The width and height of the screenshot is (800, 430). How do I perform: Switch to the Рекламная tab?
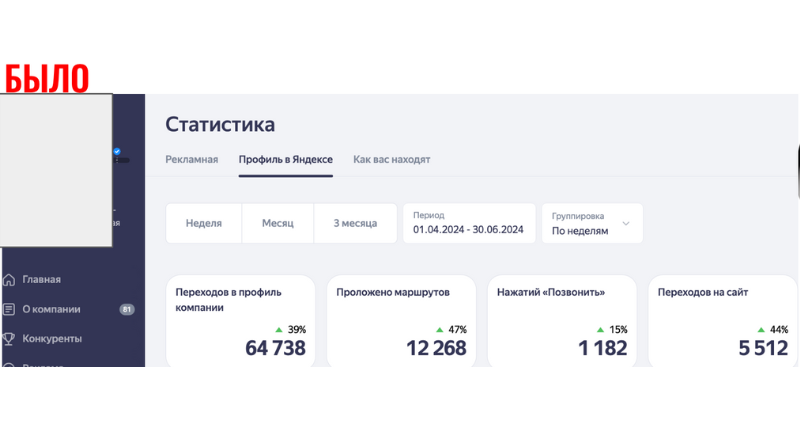[191, 160]
